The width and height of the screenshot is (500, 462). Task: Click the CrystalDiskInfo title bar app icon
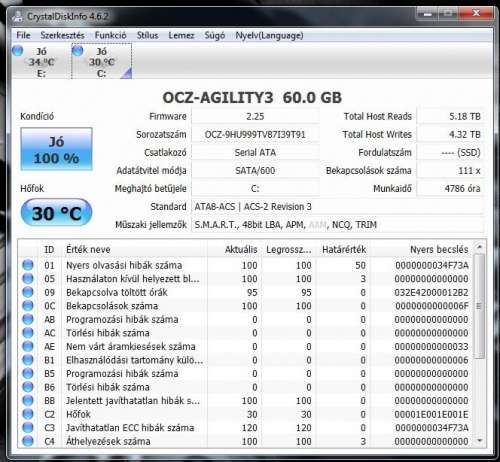[18, 16]
